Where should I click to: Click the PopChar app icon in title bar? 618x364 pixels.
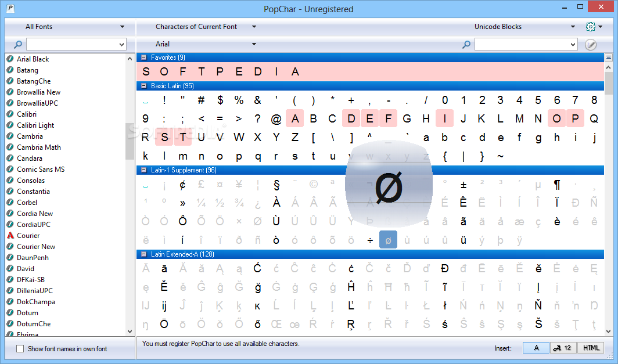[x=10, y=8]
